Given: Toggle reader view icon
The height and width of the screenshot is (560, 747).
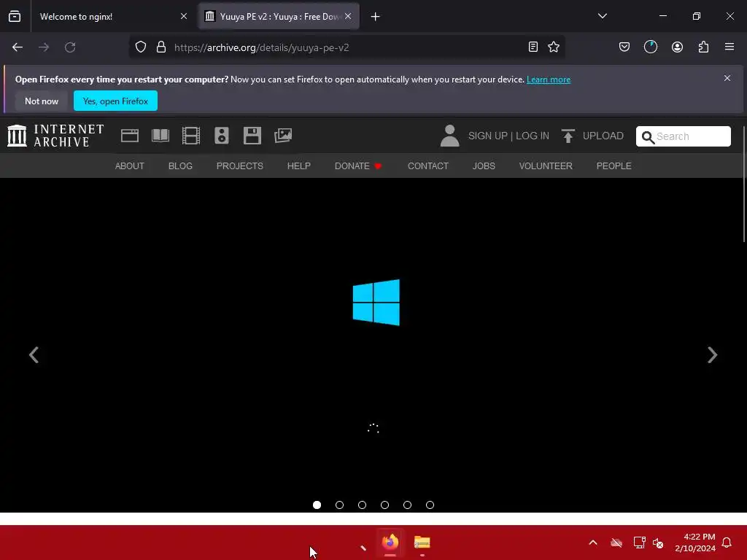Looking at the screenshot, I should 533,47.
